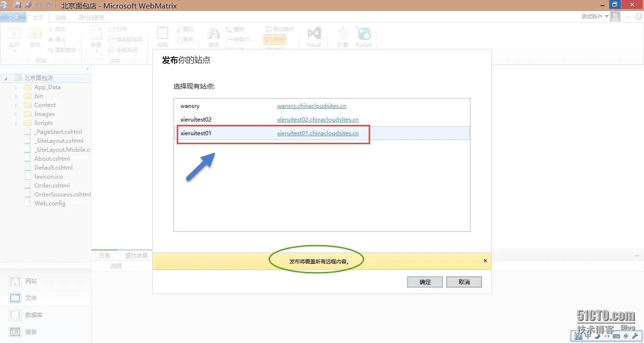Expand the Images folder node

(x=16, y=114)
